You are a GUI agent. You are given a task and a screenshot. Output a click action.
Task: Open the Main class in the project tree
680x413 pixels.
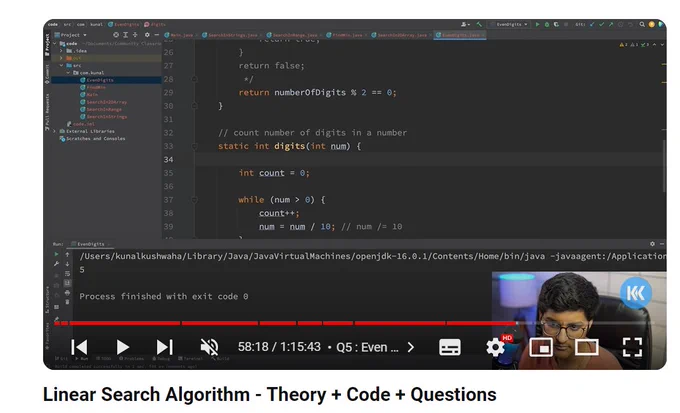[89, 95]
